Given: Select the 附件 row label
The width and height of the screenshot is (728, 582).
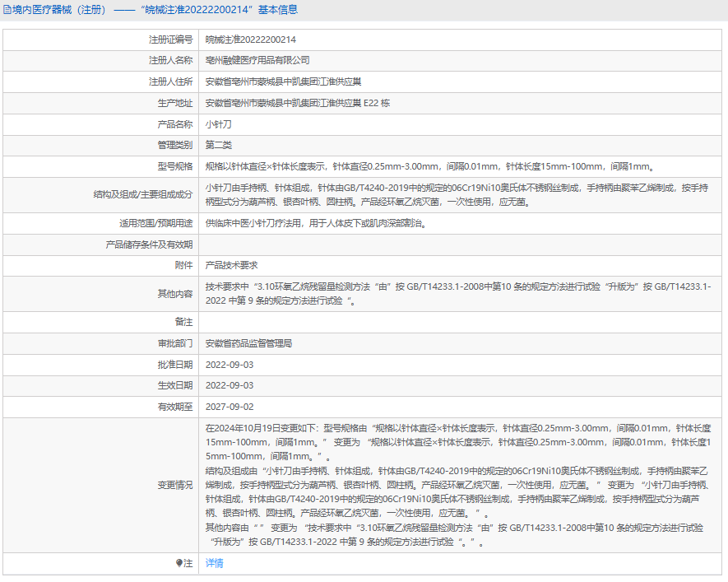Looking at the screenshot, I should [184, 265].
